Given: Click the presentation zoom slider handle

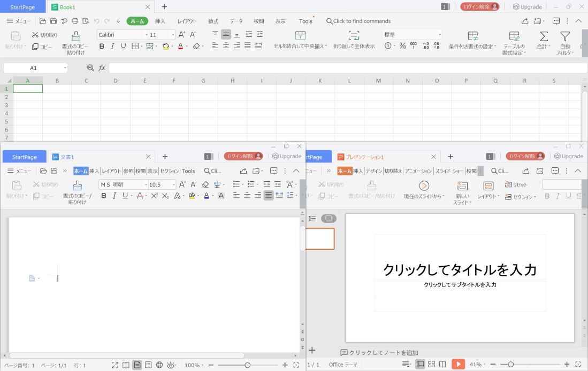Looking at the screenshot, I should 510,364.
